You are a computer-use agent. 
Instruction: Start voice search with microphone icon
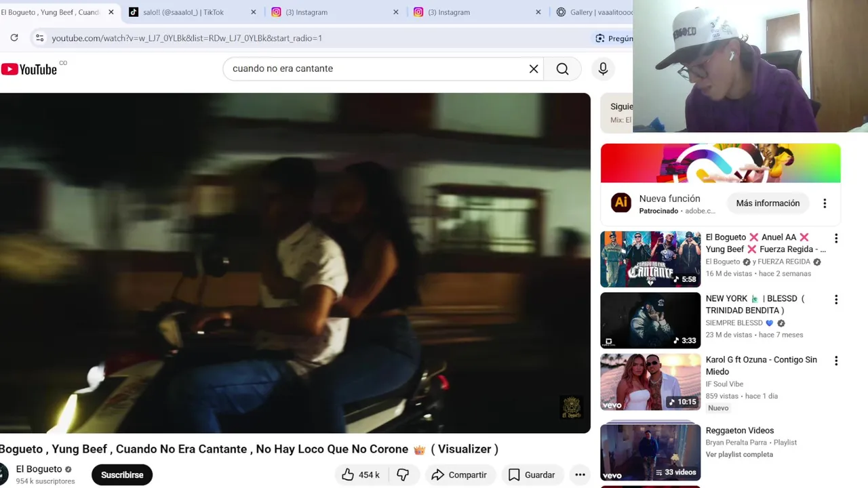pos(603,68)
